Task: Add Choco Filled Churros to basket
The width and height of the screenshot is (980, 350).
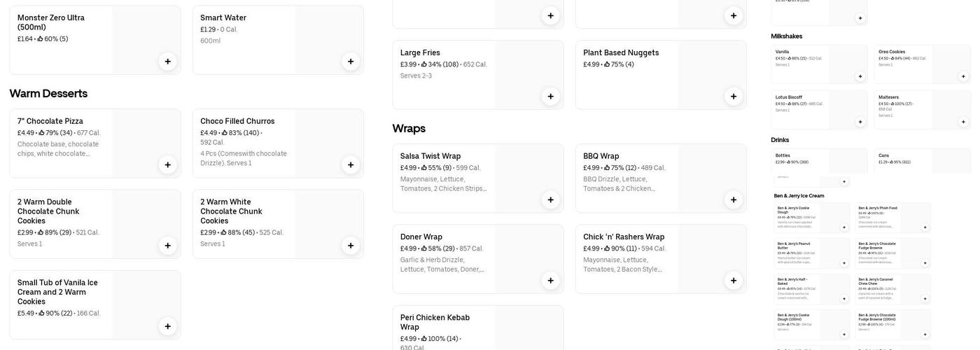Action: (351, 165)
